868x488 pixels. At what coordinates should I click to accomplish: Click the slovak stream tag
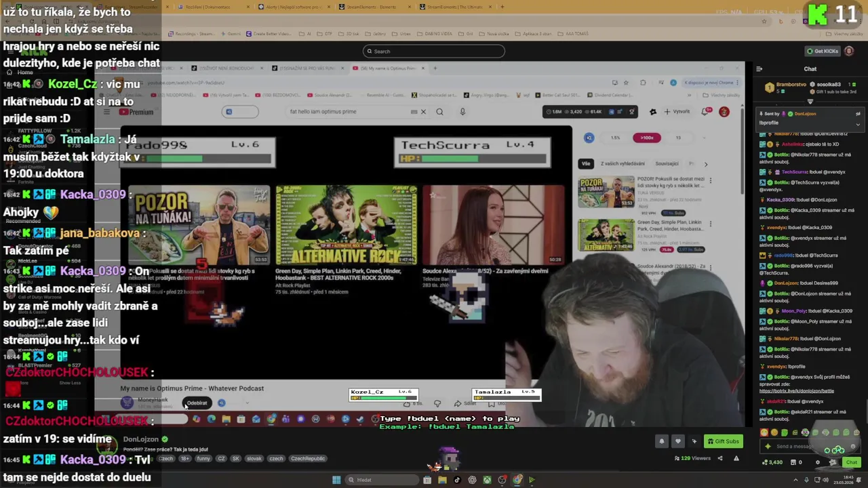(254, 459)
